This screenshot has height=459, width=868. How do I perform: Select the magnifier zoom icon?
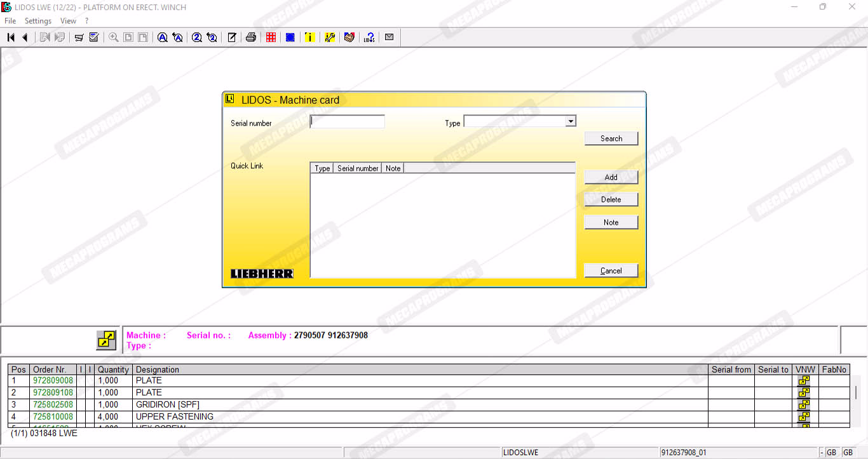coord(114,37)
